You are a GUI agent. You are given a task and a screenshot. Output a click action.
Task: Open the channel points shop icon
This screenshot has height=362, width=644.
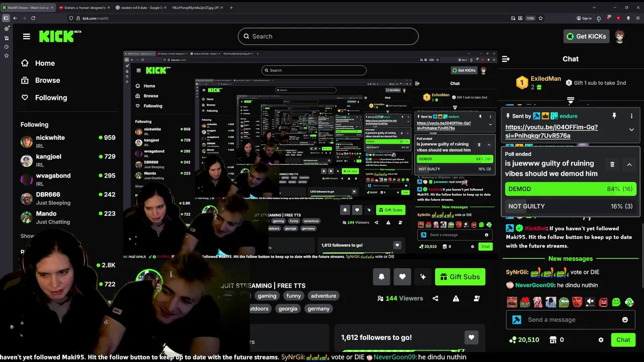553,340
